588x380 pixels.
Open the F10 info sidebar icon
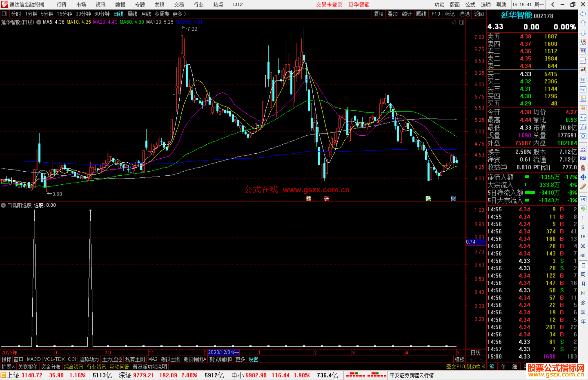583,89
